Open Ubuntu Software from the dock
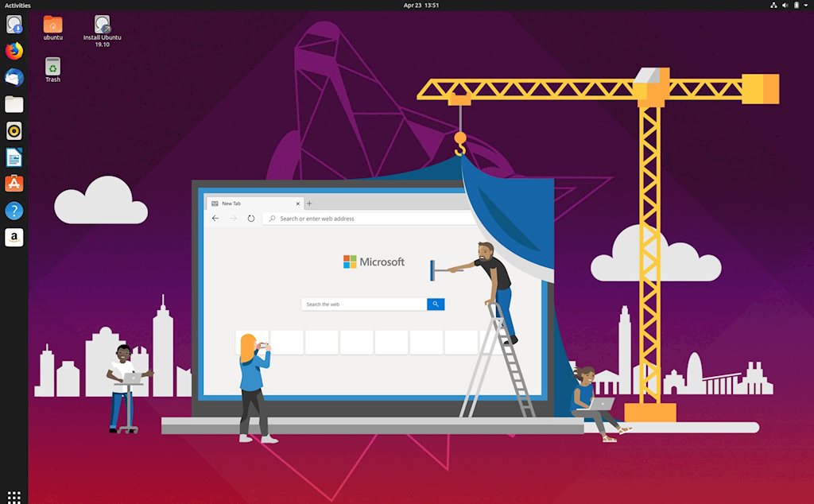Image resolution: width=814 pixels, height=504 pixels. point(14,184)
